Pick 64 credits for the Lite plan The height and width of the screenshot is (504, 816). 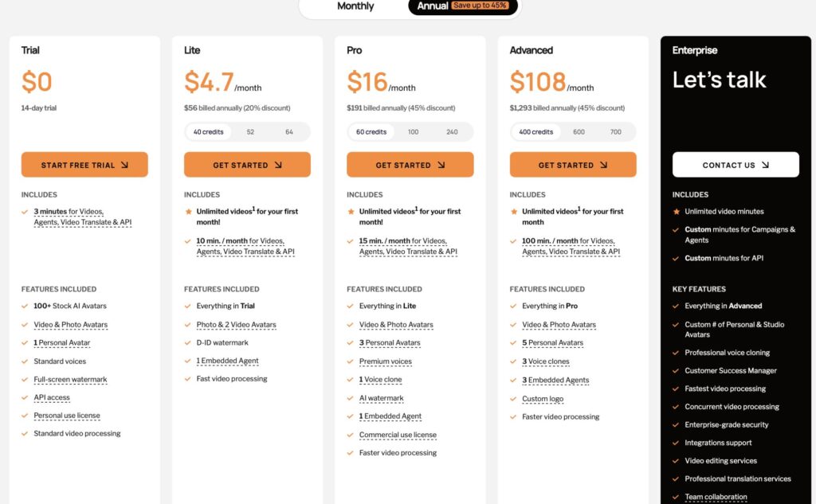coord(288,132)
